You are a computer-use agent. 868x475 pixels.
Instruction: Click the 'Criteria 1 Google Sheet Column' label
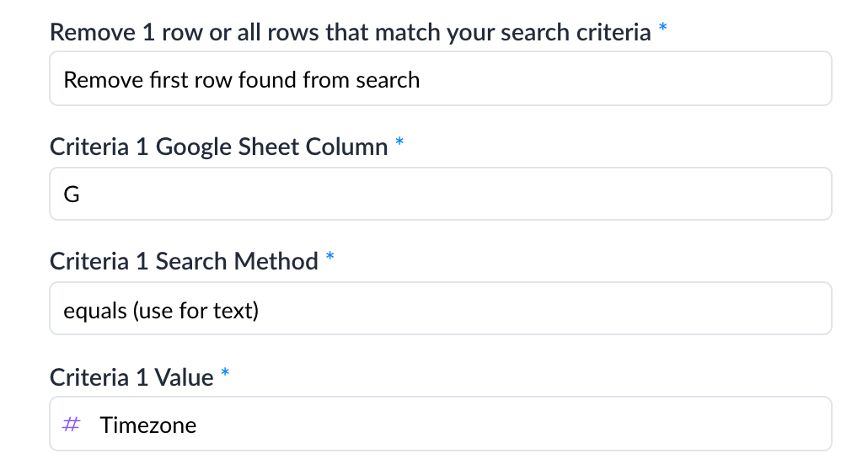(x=218, y=147)
